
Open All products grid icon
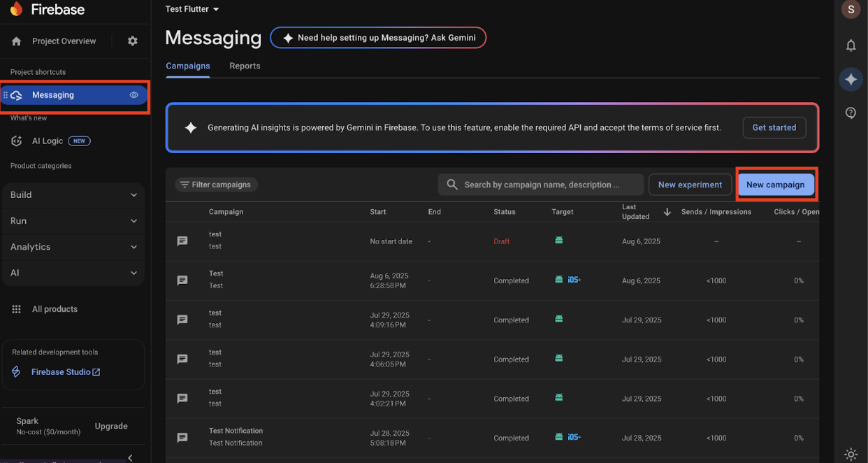click(x=17, y=309)
